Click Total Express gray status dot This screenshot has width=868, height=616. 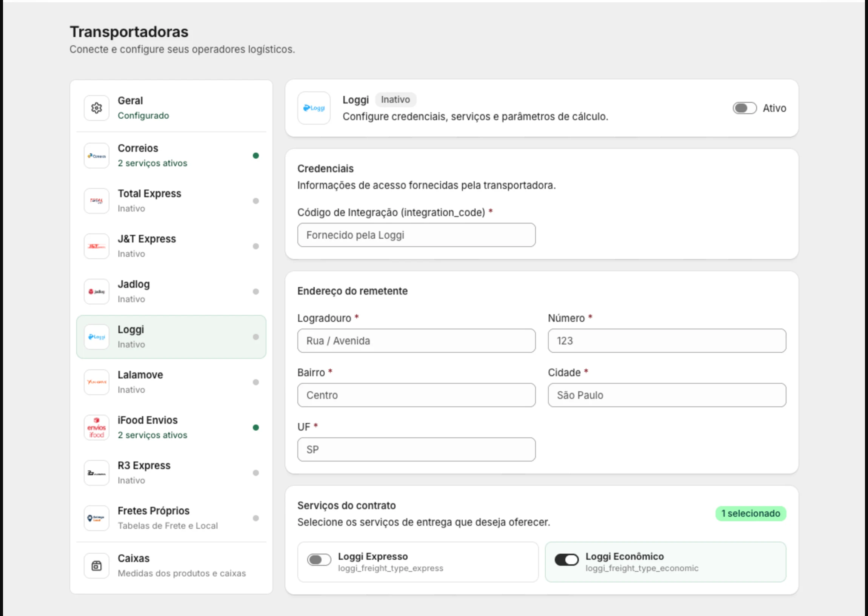(256, 201)
